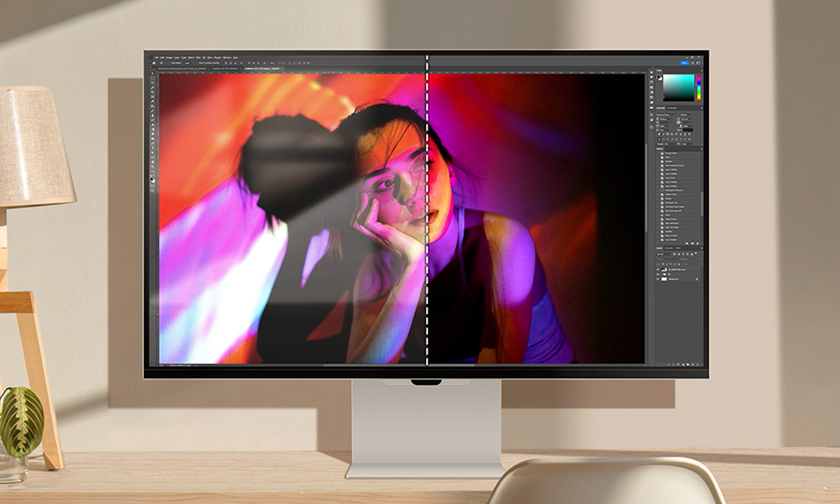Hide the Background layer with its eye icon
840x504 pixels.
pyautogui.click(x=658, y=278)
